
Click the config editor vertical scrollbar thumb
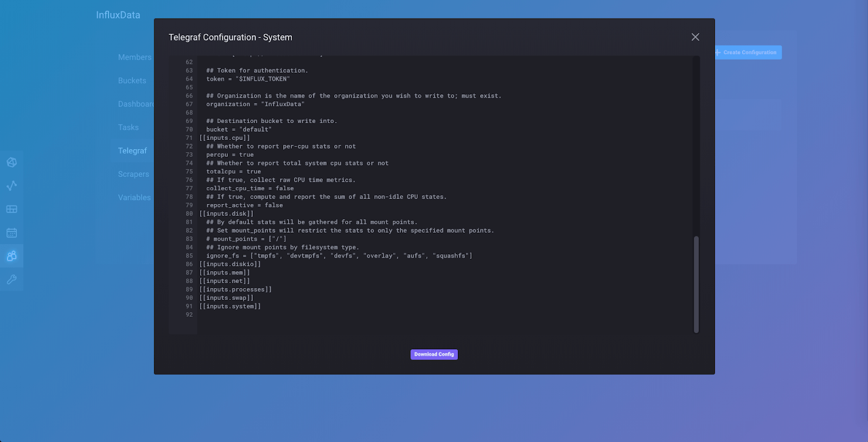click(696, 284)
